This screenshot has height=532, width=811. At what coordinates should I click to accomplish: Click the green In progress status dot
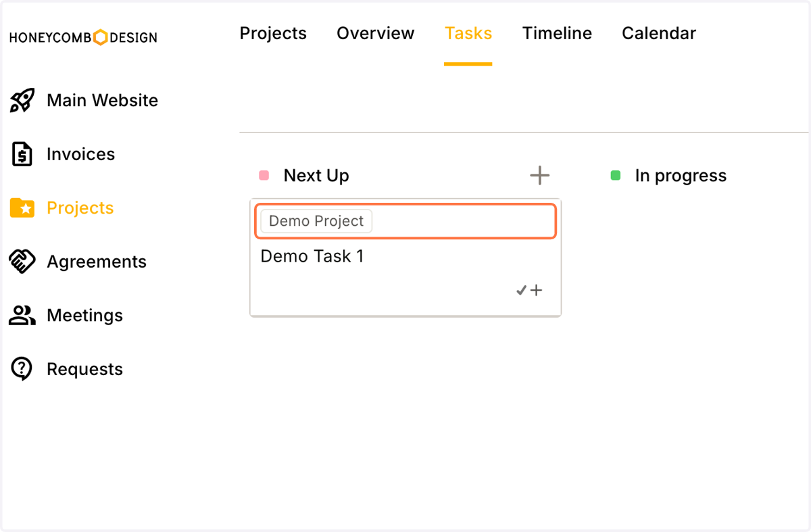(x=616, y=176)
